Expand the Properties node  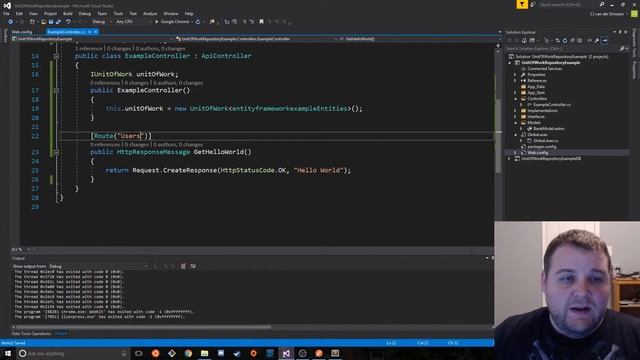(516, 75)
